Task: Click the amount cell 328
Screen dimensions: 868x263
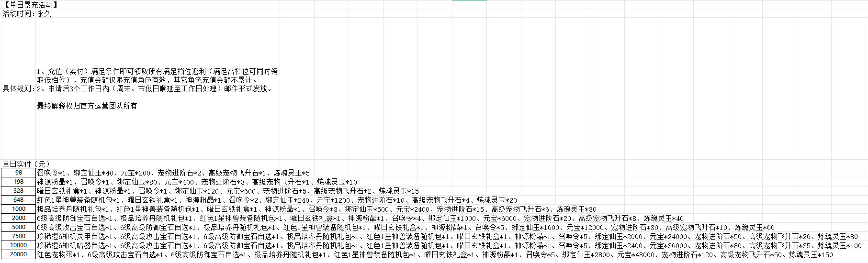Action: [x=19, y=191]
